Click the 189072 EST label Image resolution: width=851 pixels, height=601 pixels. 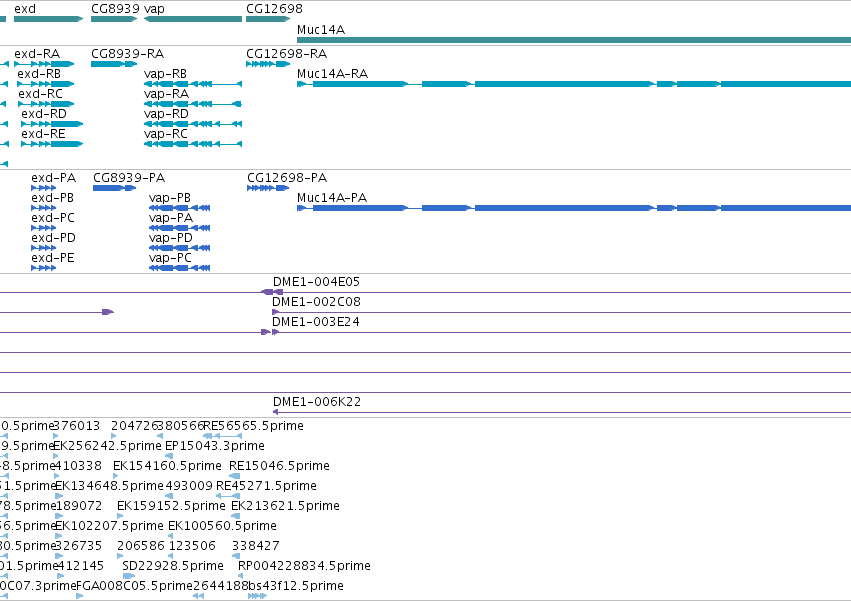(x=78, y=506)
